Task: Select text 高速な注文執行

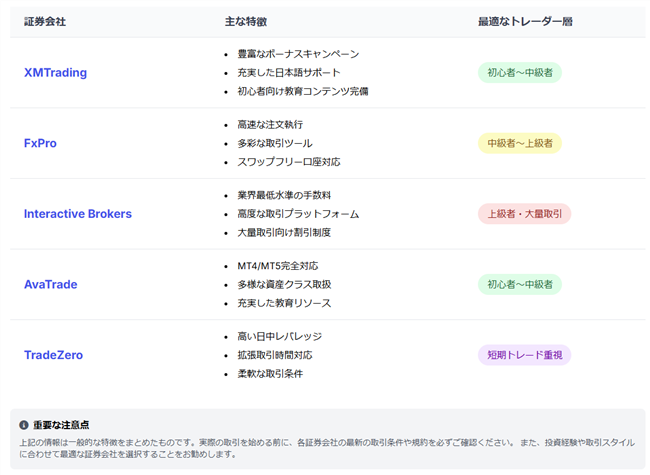Action: click(x=270, y=124)
